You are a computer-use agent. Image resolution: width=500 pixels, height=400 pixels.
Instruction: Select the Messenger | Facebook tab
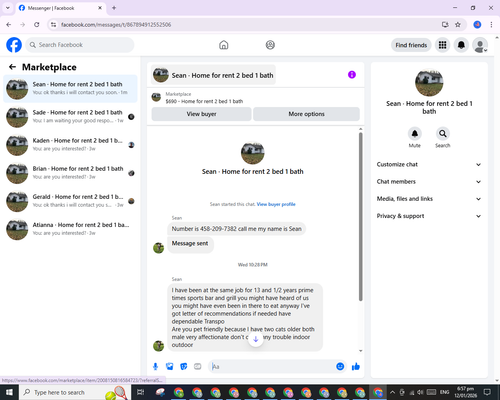[x=60, y=8]
